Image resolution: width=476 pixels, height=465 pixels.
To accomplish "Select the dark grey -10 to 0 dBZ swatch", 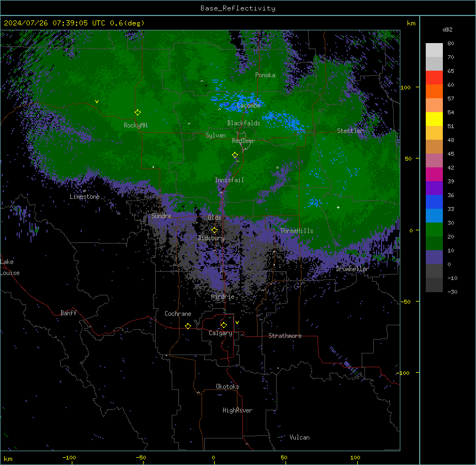I will coord(434,271).
